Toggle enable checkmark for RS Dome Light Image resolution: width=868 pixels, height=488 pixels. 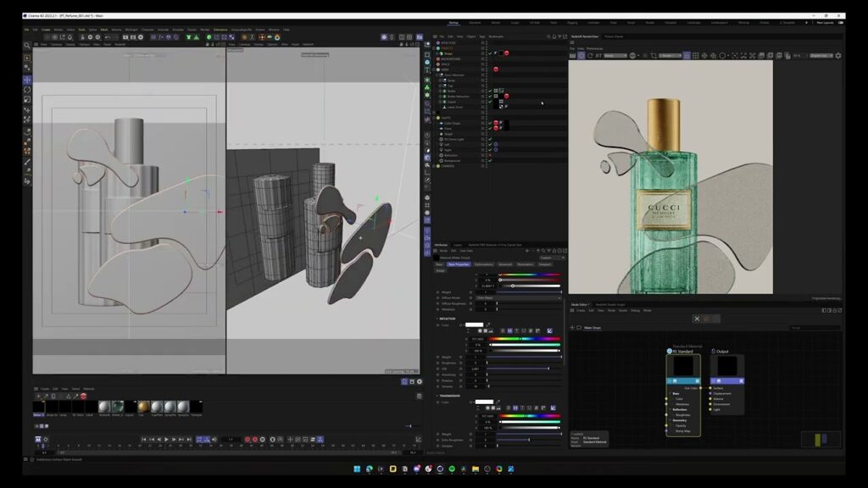[x=490, y=139]
